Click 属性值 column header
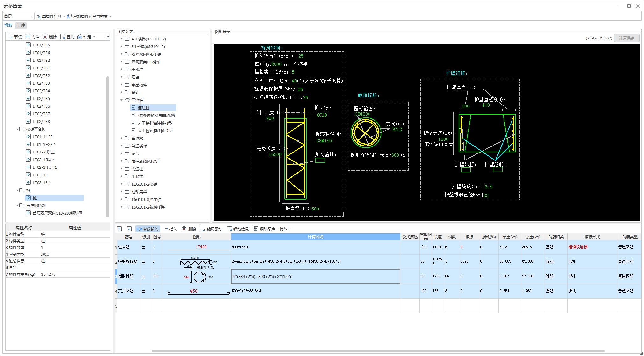 point(75,227)
